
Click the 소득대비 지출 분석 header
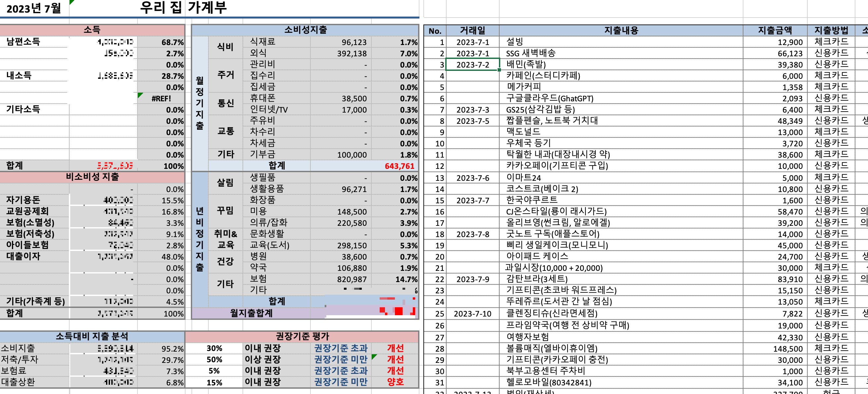click(92, 336)
